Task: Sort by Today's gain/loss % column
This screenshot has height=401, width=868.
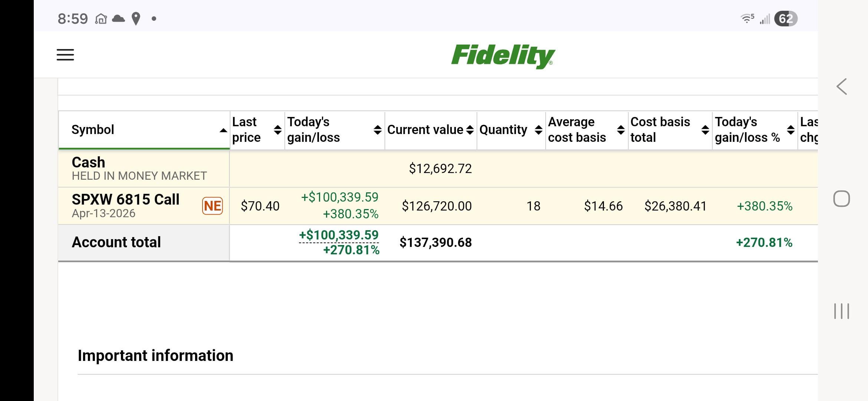Action: [x=790, y=130]
